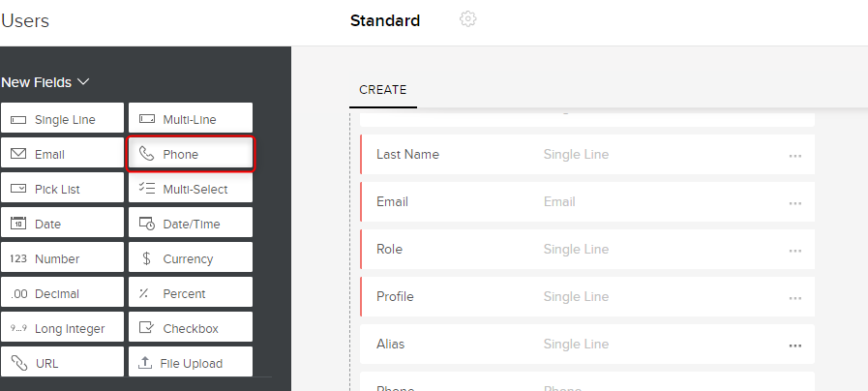Open the Pick List field type
This screenshot has width=868, height=391.
click(x=62, y=189)
